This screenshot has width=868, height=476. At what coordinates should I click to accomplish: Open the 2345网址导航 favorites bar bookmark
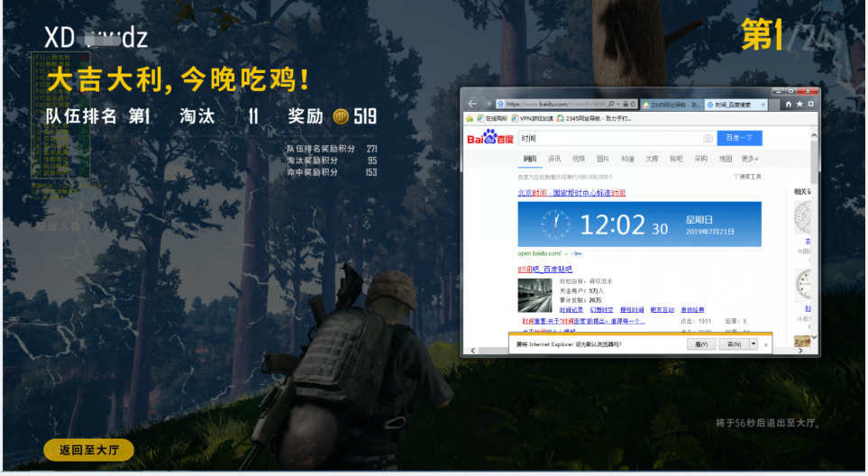click(x=594, y=118)
